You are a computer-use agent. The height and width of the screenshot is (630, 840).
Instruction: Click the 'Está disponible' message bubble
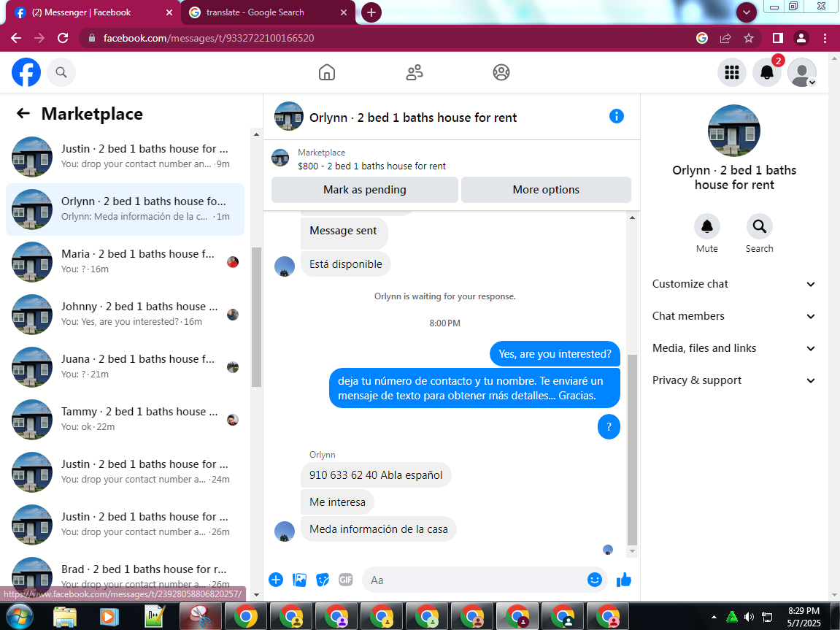click(x=345, y=264)
